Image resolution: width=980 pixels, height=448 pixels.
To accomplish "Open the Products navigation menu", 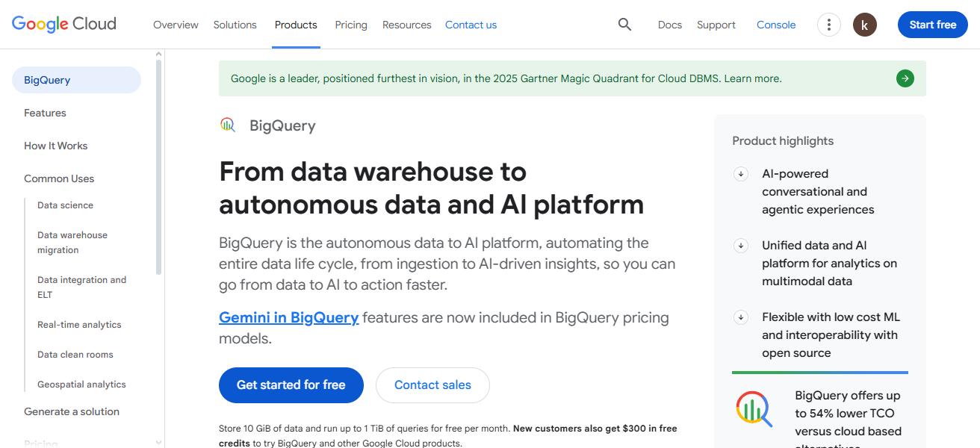I will click(x=296, y=24).
